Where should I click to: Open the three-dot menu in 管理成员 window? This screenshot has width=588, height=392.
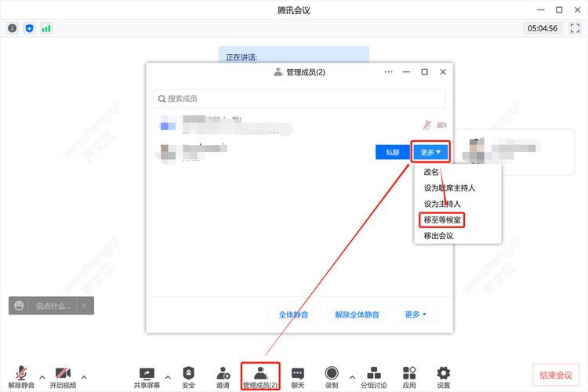(x=388, y=72)
